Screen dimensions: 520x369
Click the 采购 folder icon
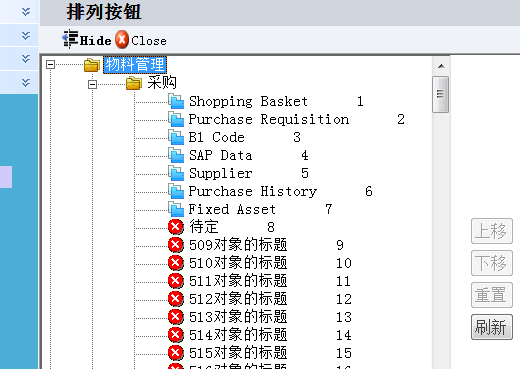[x=134, y=83]
